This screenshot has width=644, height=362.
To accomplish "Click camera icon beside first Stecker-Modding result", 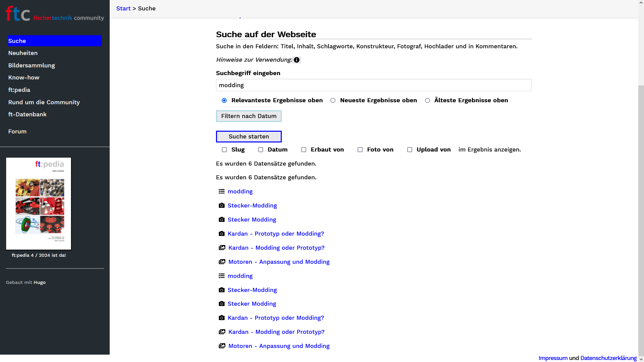I will tap(222, 205).
